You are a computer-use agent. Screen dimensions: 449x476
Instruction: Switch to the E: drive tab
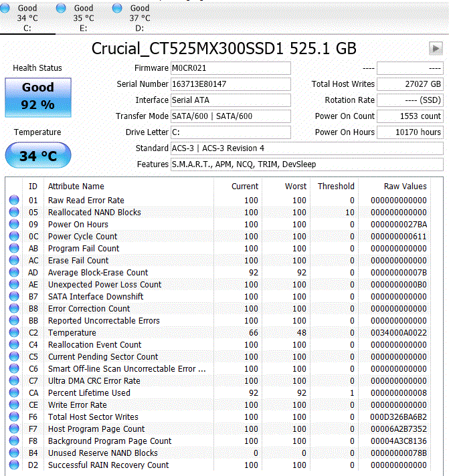[84, 18]
